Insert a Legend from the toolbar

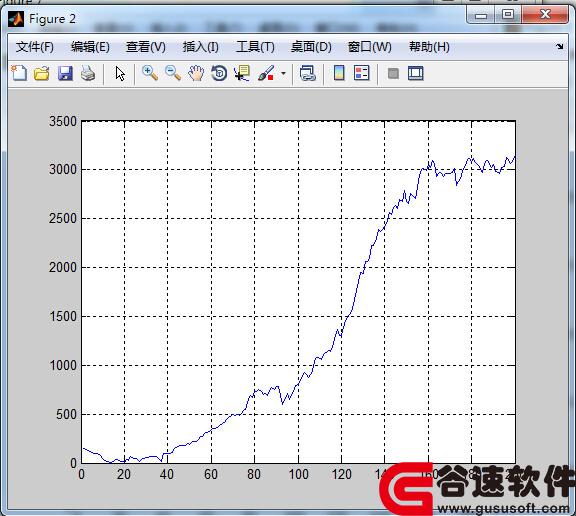coord(361,73)
